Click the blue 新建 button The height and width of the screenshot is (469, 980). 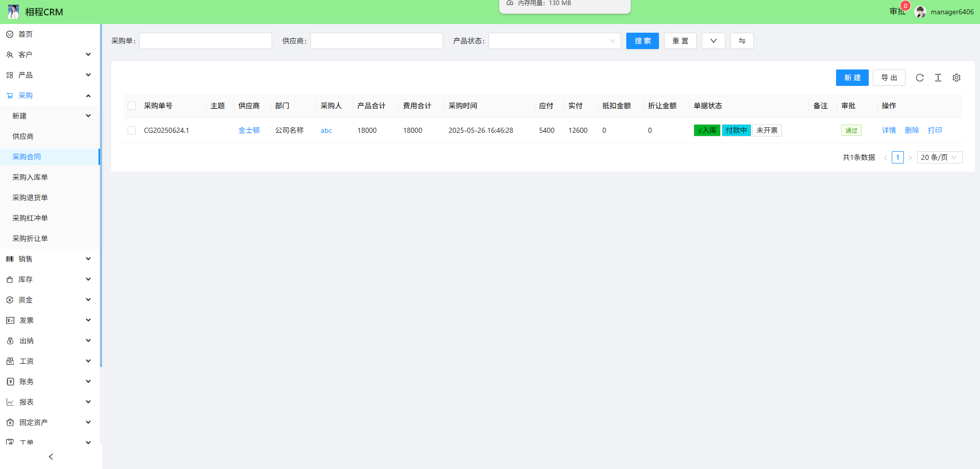852,78
